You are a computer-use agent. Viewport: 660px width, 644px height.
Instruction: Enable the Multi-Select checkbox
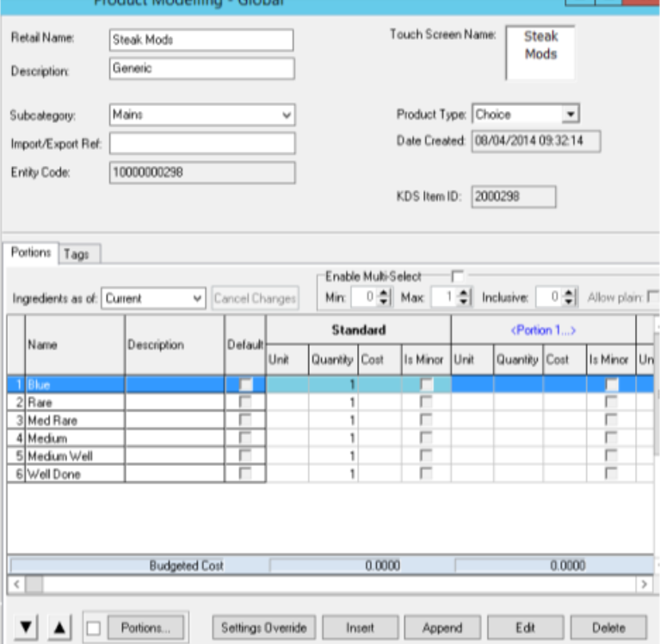[x=458, y=276]
